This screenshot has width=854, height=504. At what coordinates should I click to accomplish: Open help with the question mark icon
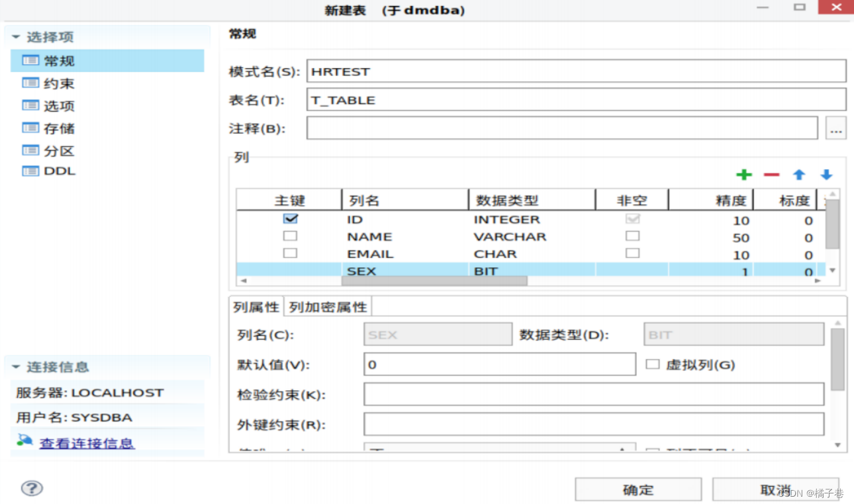pos(32,488)
